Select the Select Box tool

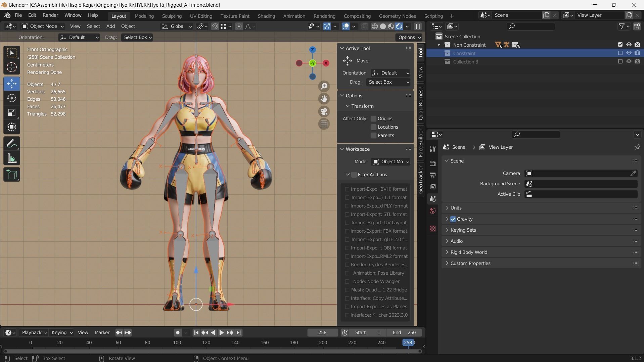(x=12, y=53)
